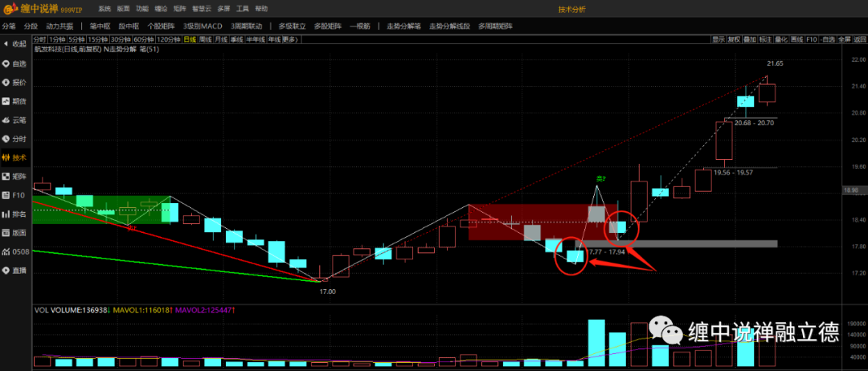The width and height of the screenshot is (868, 371).
Task: Open the 版面 menu in the menu bar
Action: pyautogui.click(x=124, y=9)
